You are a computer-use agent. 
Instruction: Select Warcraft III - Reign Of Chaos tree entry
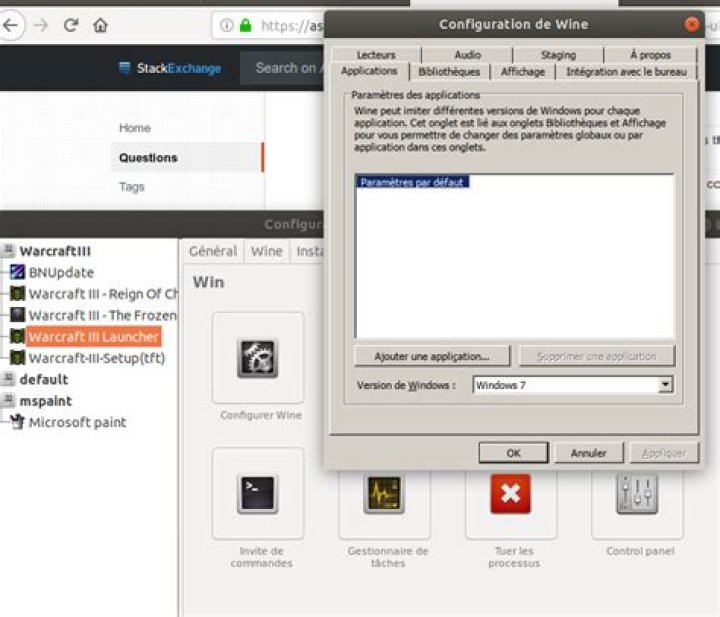[103, 294]
